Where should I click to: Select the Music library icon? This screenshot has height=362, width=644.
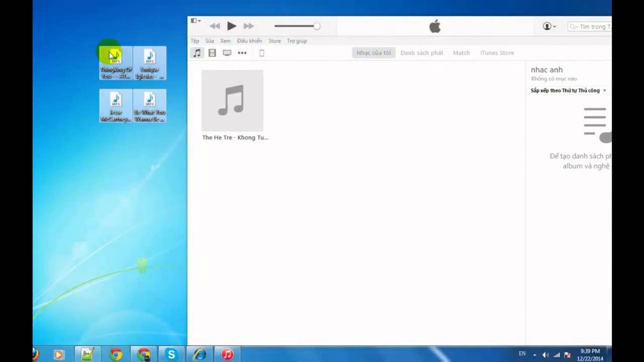(x=197, y=53)
